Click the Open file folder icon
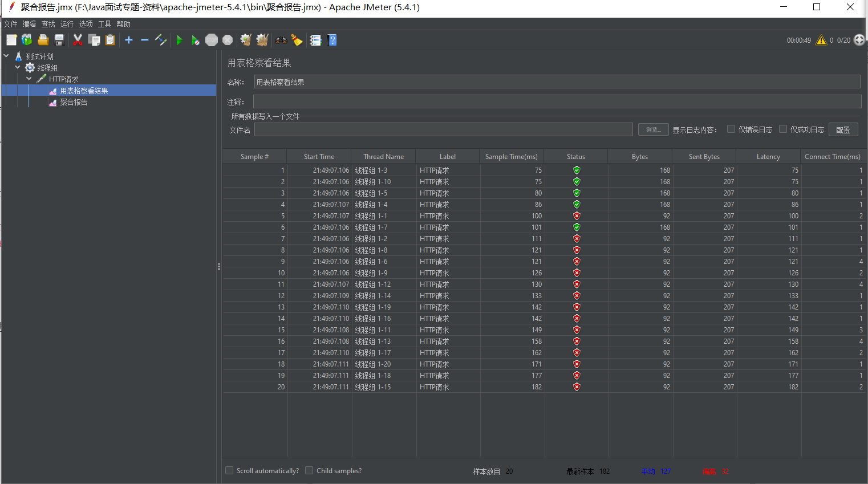868x484 pixels. (x=43, y=40)
